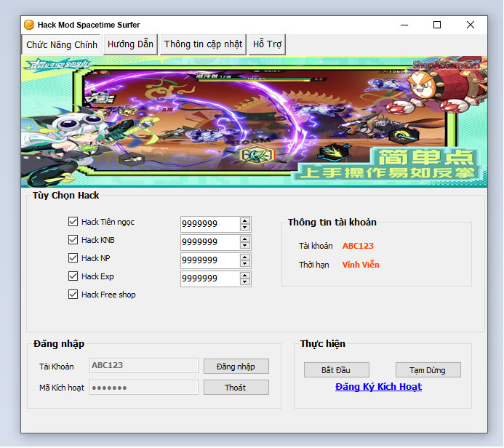The height and width of the screenshot is (448, 504).
Task: Open the Đăng Ký Kích Hoạt link
Action: (378, 387)
